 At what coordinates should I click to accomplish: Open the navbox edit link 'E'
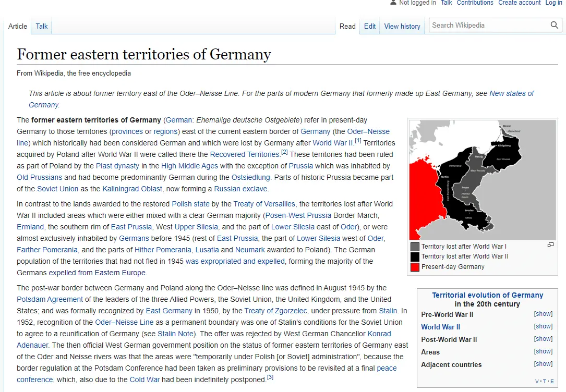coord(552,381)
